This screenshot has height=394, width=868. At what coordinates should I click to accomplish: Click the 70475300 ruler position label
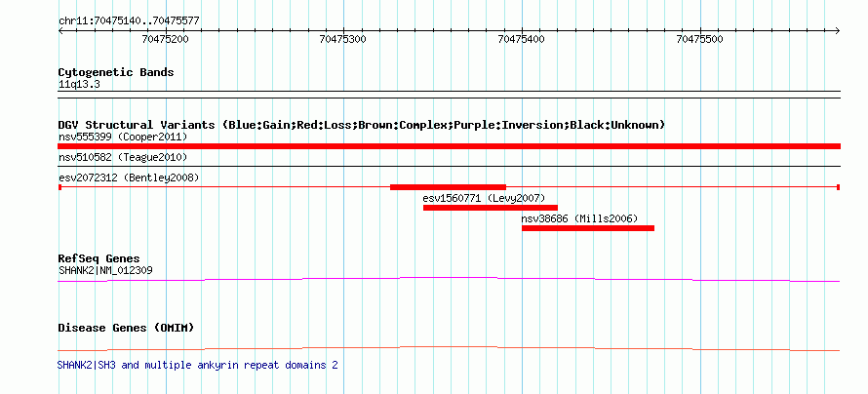tap(342, 39)
